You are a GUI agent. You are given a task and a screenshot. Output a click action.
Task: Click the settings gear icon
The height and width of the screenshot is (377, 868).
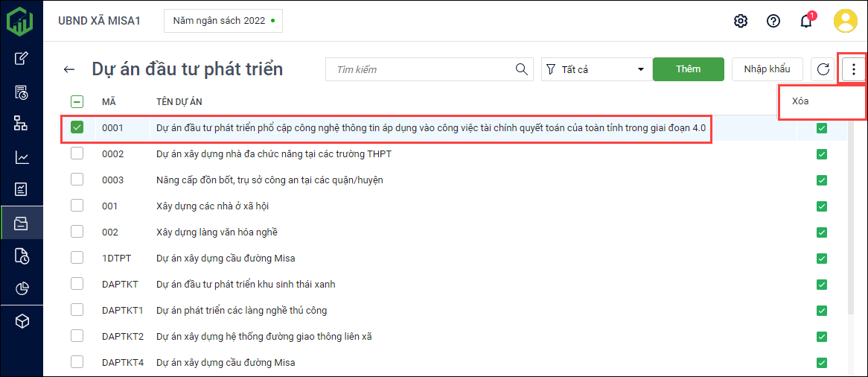click(x=740, y=21)
